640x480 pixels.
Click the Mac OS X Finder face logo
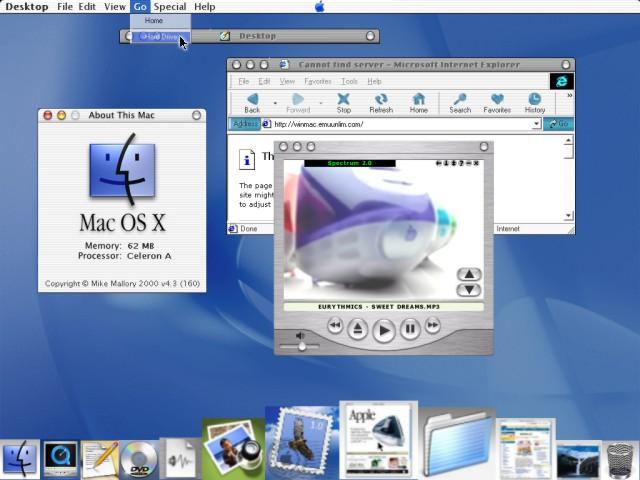122,170
